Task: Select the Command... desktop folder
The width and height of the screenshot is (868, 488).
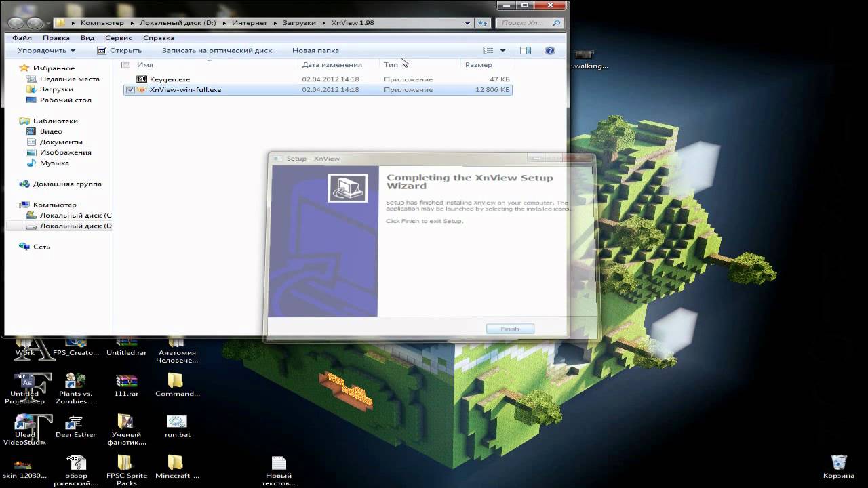Action: coord(176,385)
